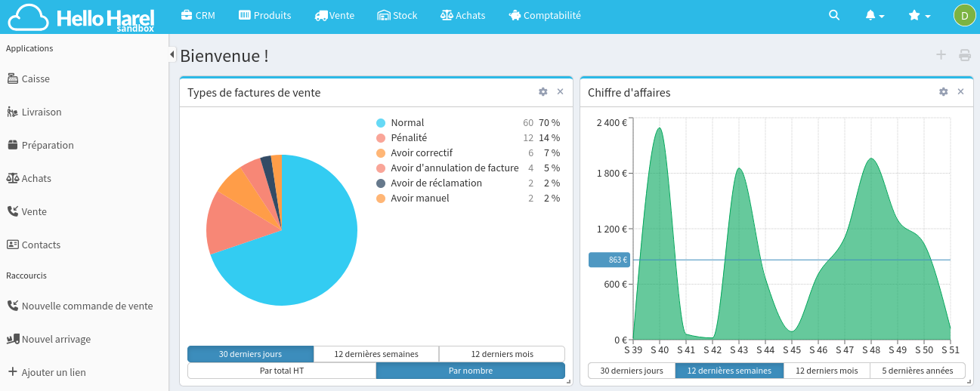The height and width of the screenshot is (391, 980).
Task: Click the plus icon to add widget
Action: (941, 55)
